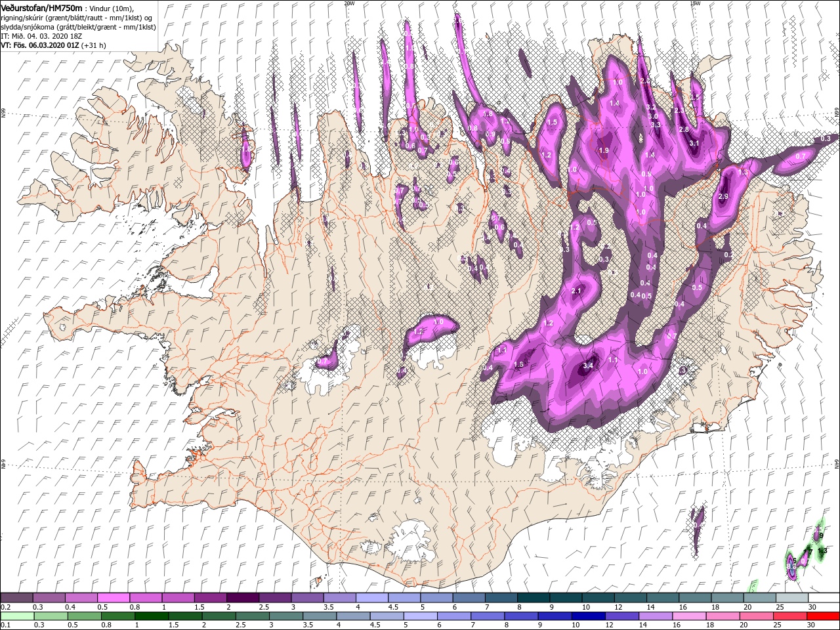Pick the dark navy blue swatch at 10 in bottom legend row
840x630 pixels.
click(x=587, y=616)
